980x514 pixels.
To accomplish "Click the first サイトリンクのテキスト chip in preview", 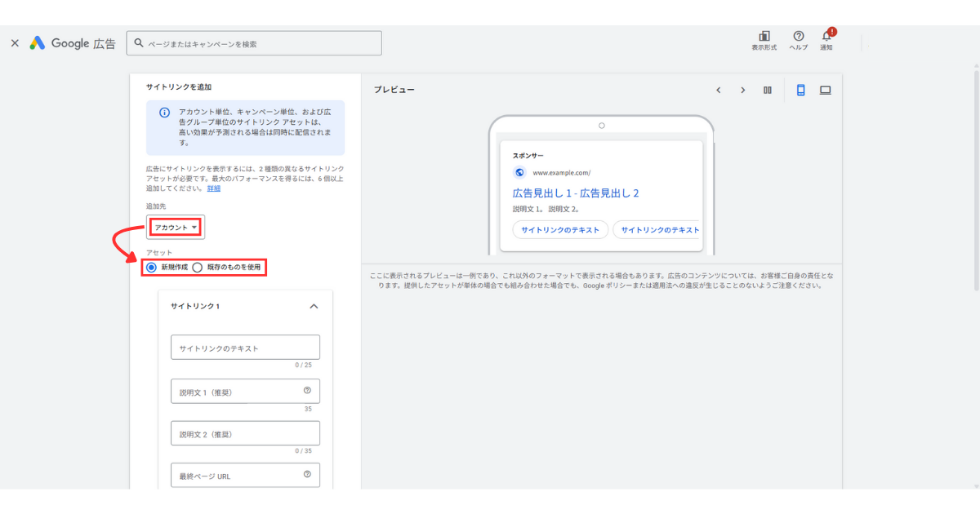I will 560,229.
